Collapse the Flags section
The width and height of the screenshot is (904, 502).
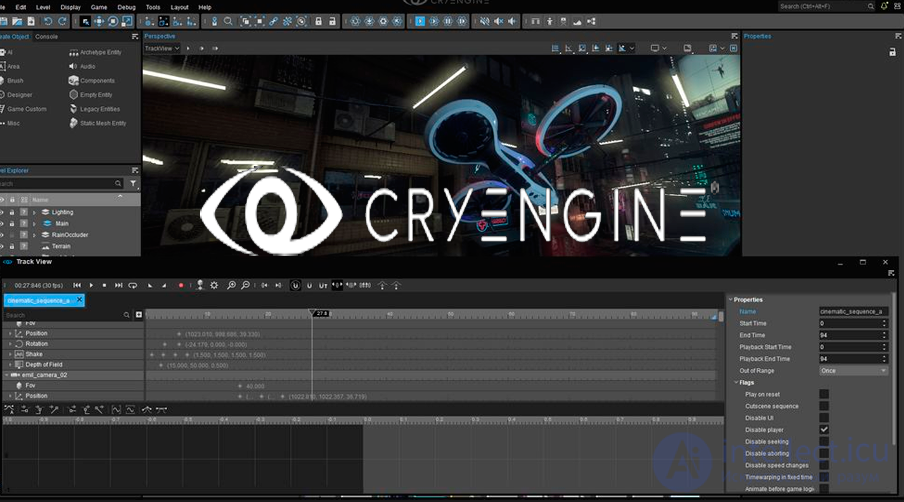tap(736, 382)
